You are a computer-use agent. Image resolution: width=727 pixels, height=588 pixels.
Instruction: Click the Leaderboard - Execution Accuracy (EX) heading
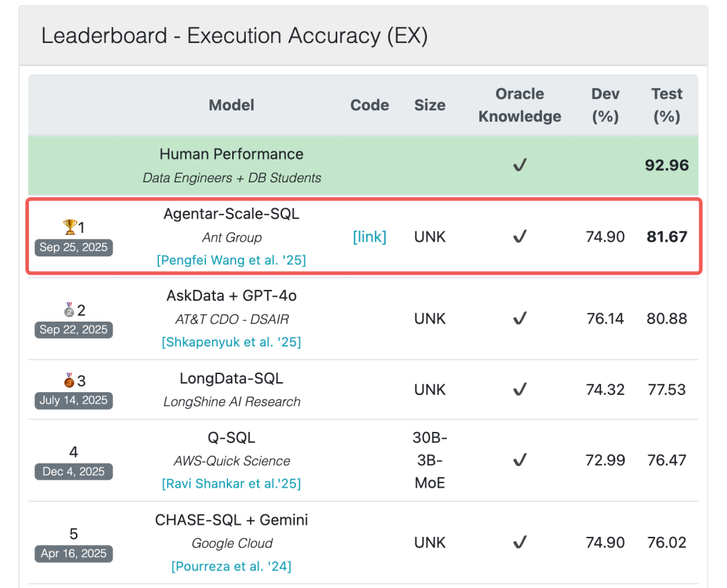(x=234, y=36)
